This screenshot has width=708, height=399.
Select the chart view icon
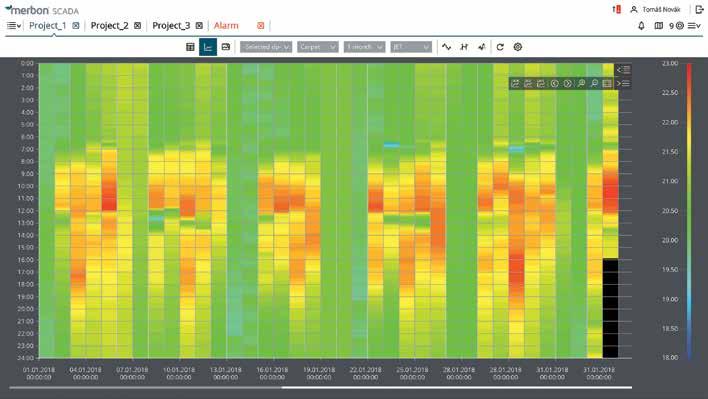208,47
